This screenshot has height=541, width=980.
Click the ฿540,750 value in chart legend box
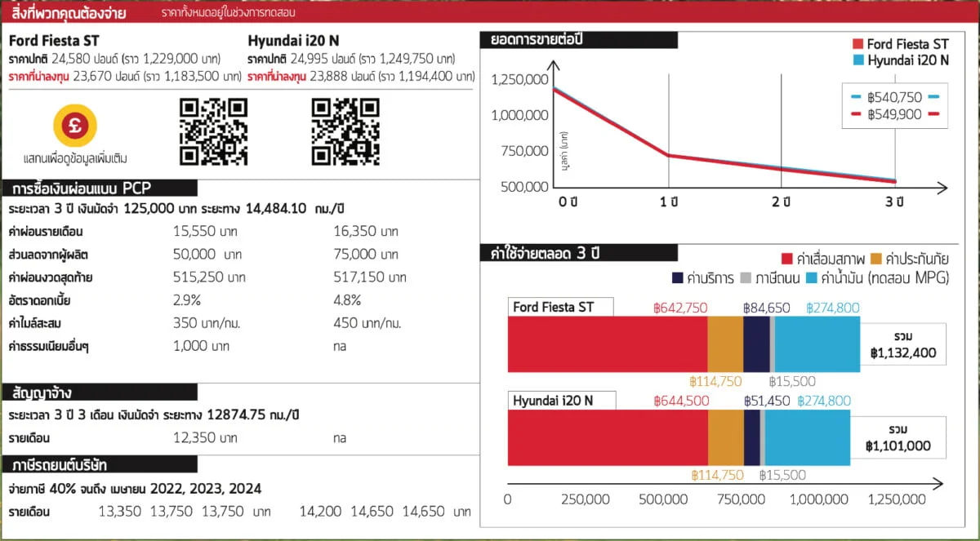click(x=894, y=97)
